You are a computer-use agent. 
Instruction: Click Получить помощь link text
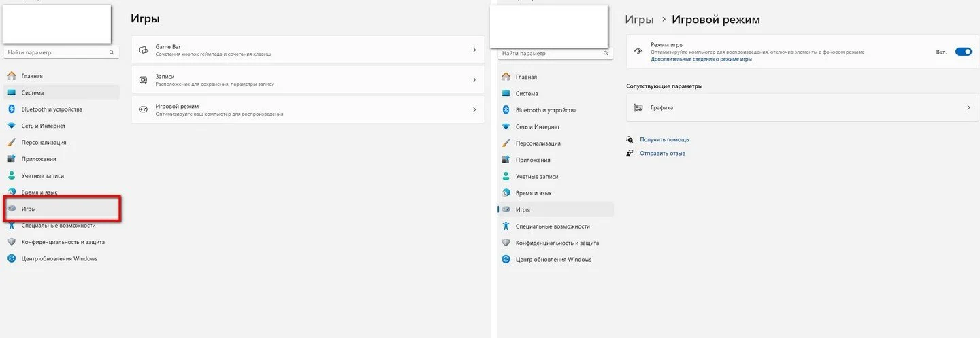(x=664, y=139)
